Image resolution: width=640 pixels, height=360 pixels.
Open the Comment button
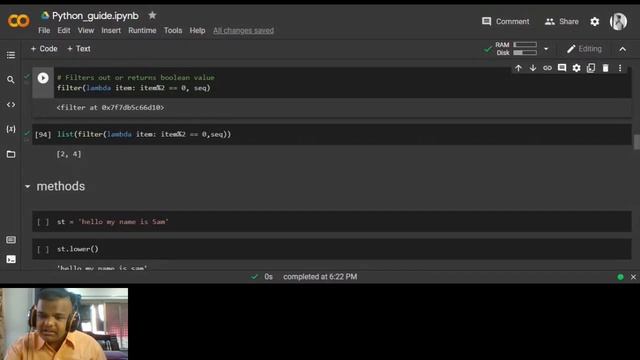pos(505,22)
